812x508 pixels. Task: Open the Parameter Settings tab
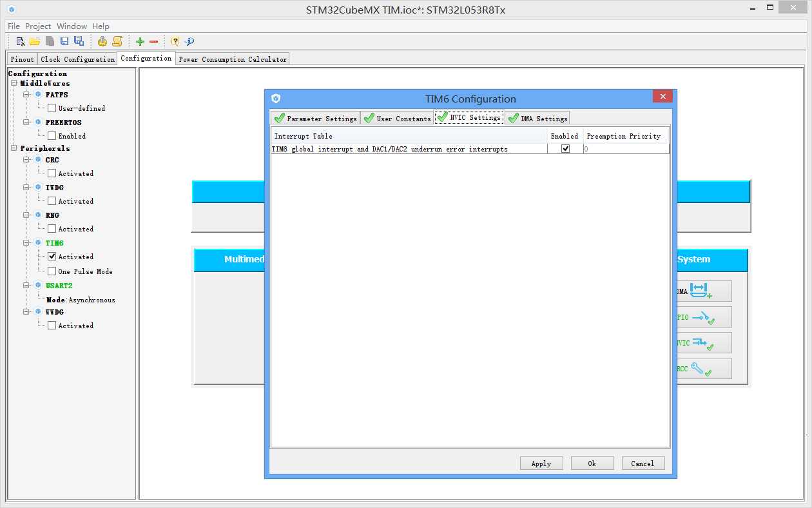314,118
